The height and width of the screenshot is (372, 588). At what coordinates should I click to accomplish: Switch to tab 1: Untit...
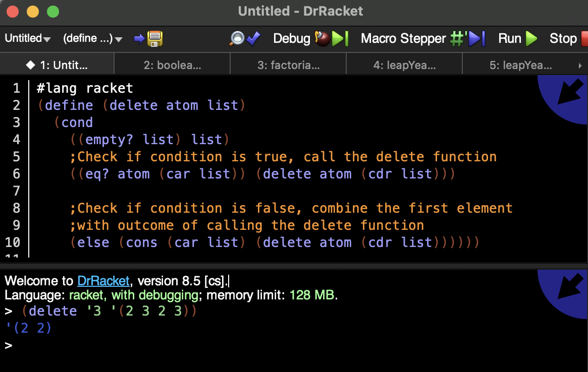coord(57,65)
